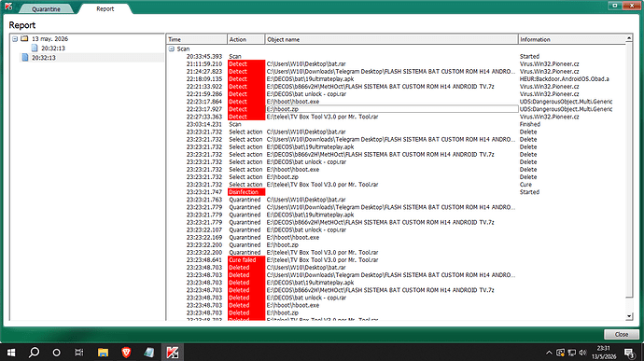
Task: Open the Kaspersky icon in the taskbar
Action: pyautogui.click(x=173, y=352)
